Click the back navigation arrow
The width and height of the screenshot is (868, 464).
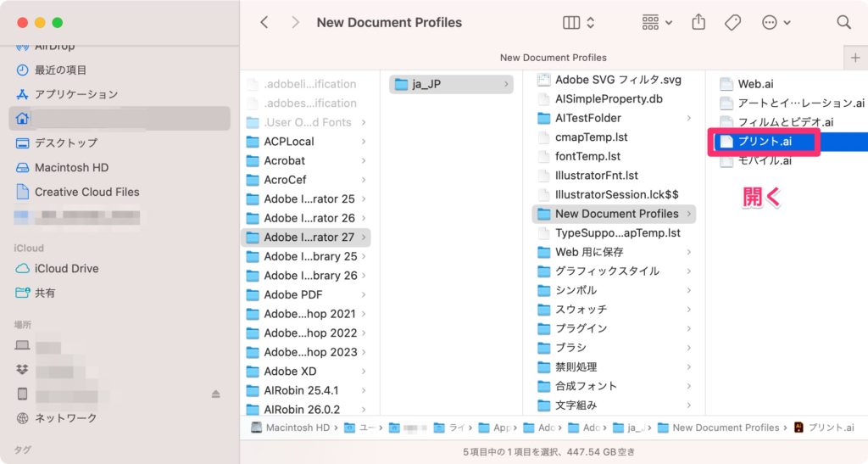[264, 23]
